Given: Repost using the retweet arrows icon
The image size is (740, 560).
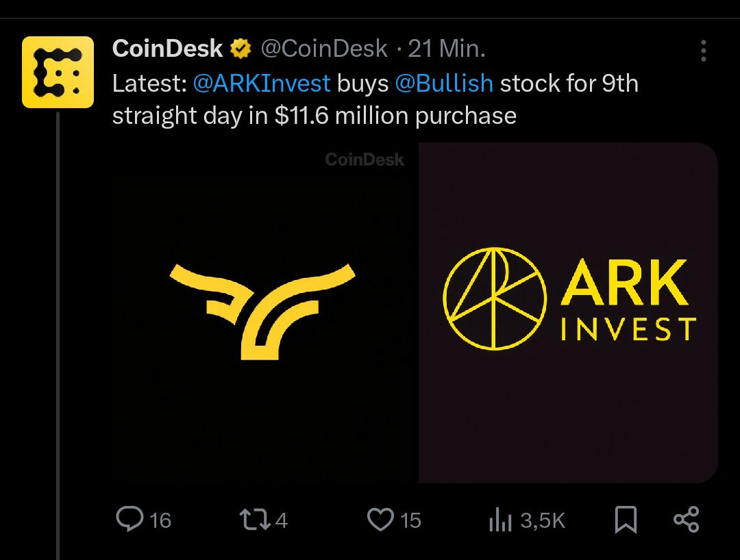Looking at the screenshot, I should pyautogui.click(x=255, y=520).
